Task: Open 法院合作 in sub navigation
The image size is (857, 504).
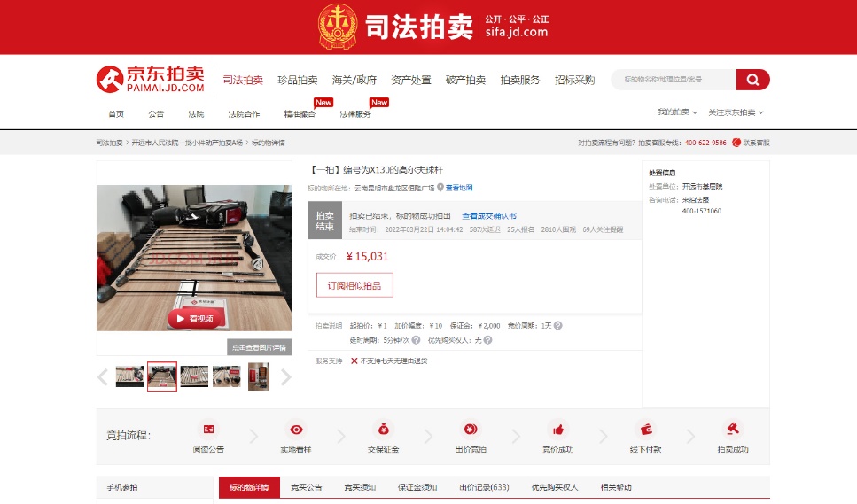Action: coord(244,113)
